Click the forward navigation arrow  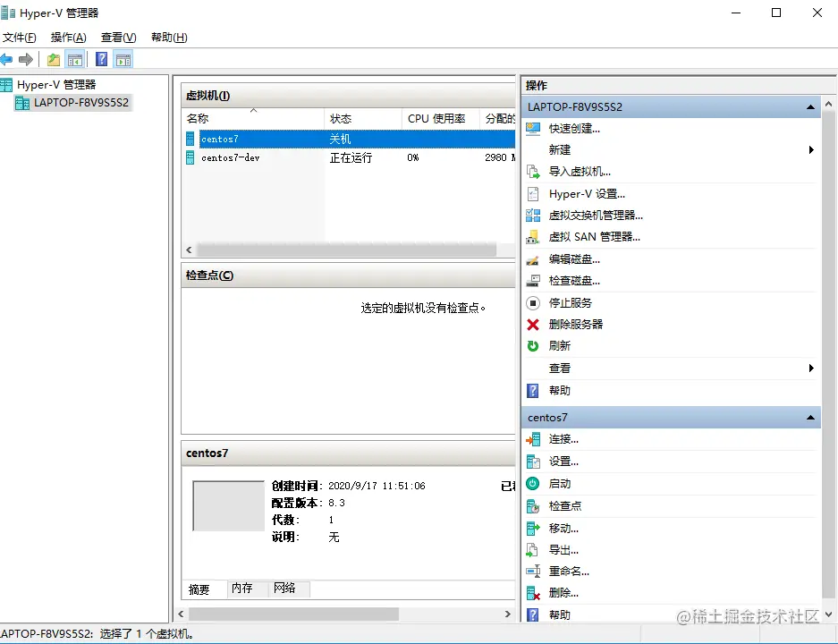click(x=25, y=59)
